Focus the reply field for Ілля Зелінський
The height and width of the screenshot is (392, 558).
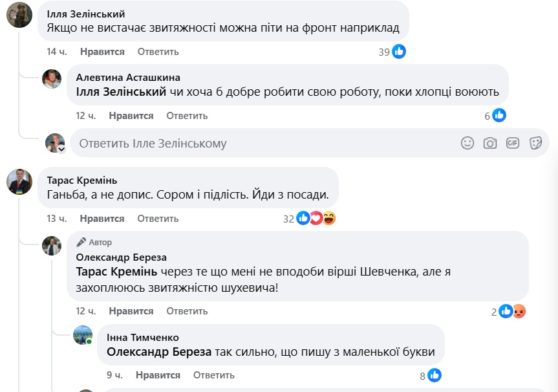pyautogui.click(x=259, y=143)
